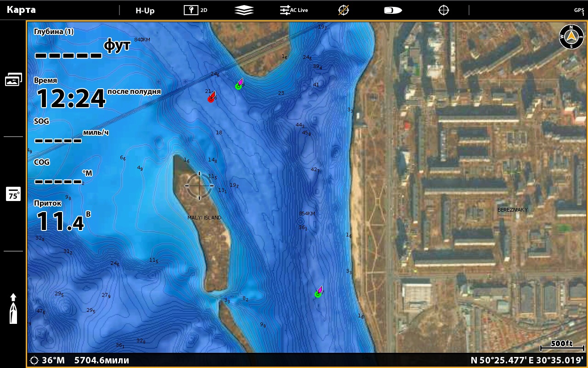Open AC Live settings
This screenshot has height=368, width=588.
point(294,10)
